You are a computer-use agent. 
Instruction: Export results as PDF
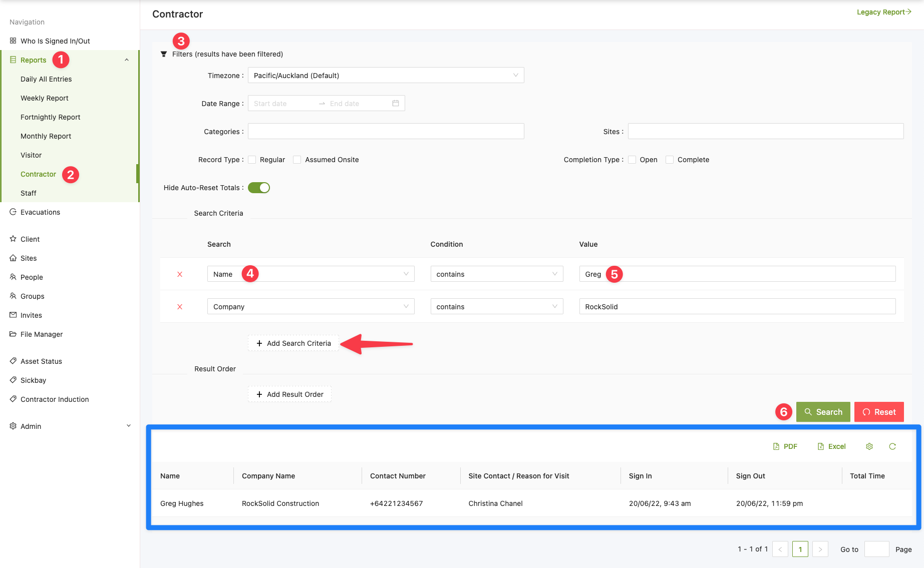click(x=785, y=446)
